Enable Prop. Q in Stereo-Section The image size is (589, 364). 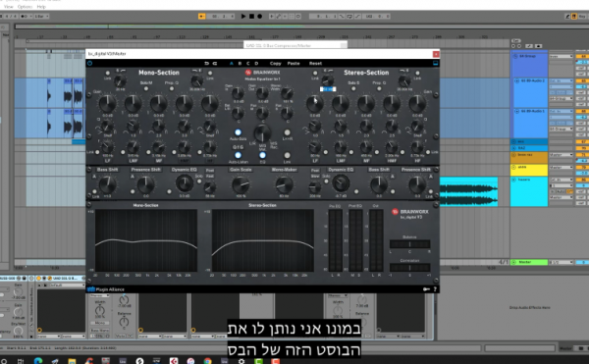tap(379, 88)
